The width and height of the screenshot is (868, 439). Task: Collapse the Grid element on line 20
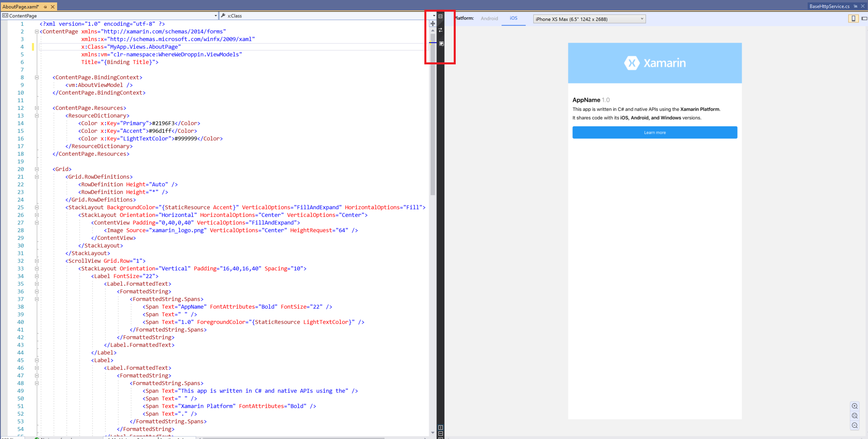pyautogui.click(x=37, y=169)
